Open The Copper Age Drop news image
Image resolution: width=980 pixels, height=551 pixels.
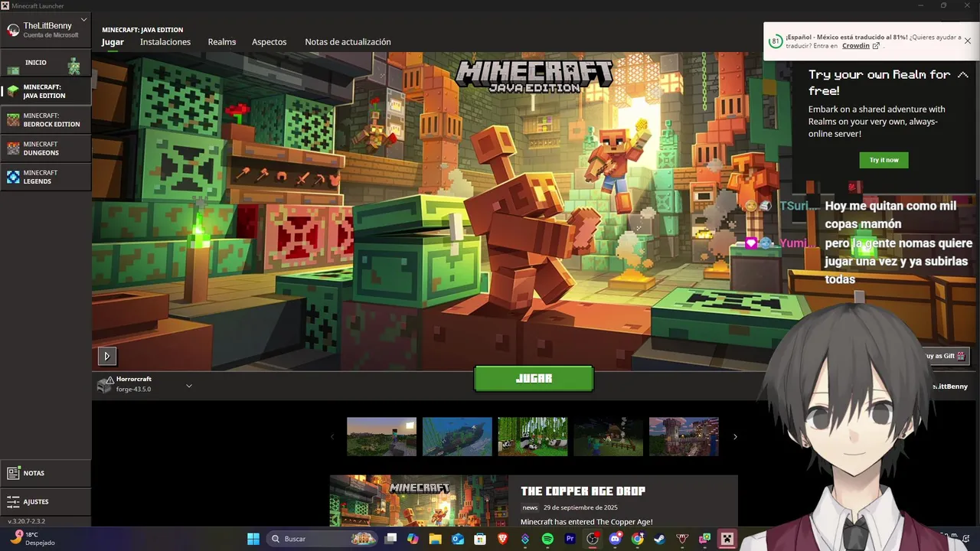(x=419, y=501)
